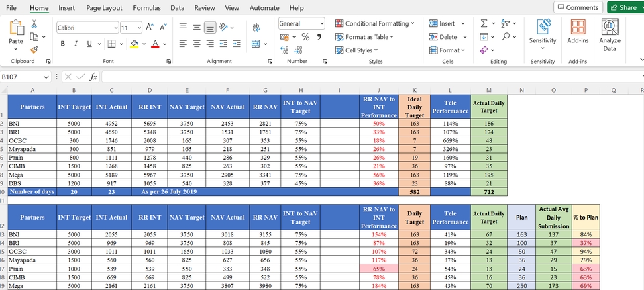This screenshot has width=644, height=290.
Task: Click the Increase Indent icon
Action: coord(237,44)
